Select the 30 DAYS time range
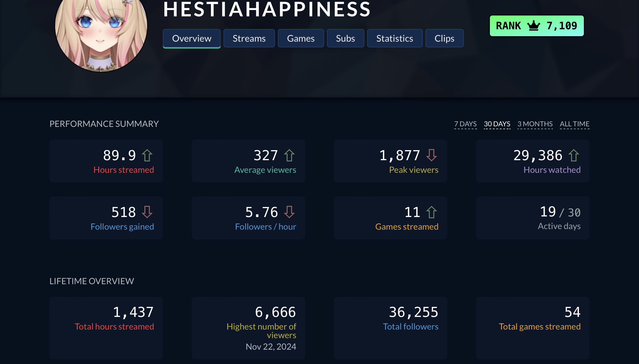The width and height of the screenshot is (639, 364). 497,124
